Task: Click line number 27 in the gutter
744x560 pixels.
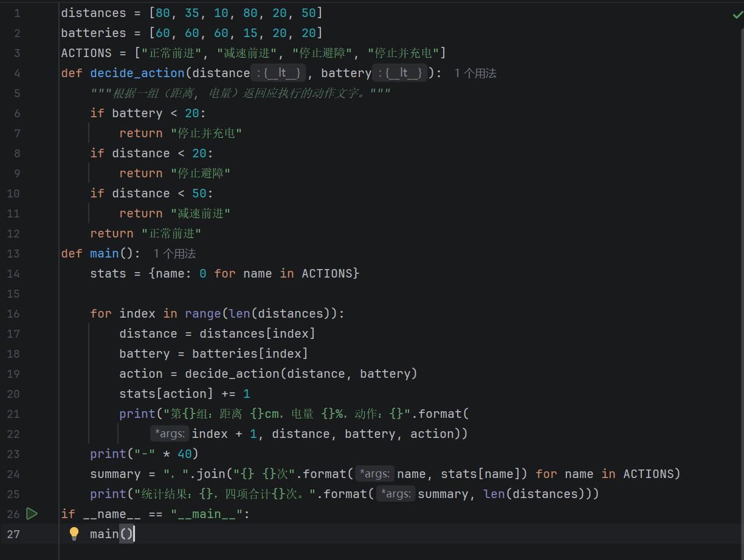Action: (x=13, y=534)
